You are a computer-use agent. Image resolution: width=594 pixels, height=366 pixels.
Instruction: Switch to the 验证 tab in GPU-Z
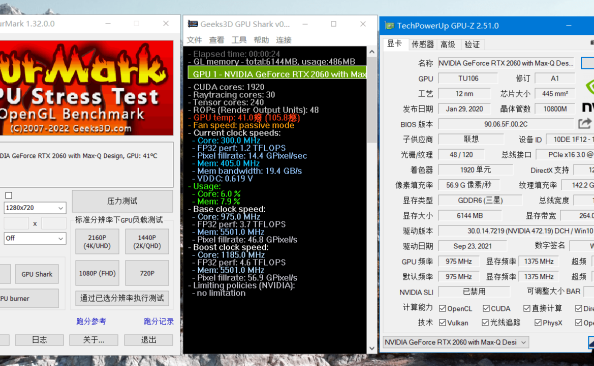472,44
